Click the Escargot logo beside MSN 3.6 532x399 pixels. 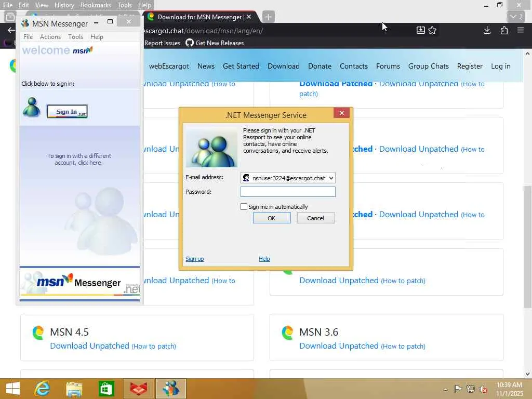[287, 332]
